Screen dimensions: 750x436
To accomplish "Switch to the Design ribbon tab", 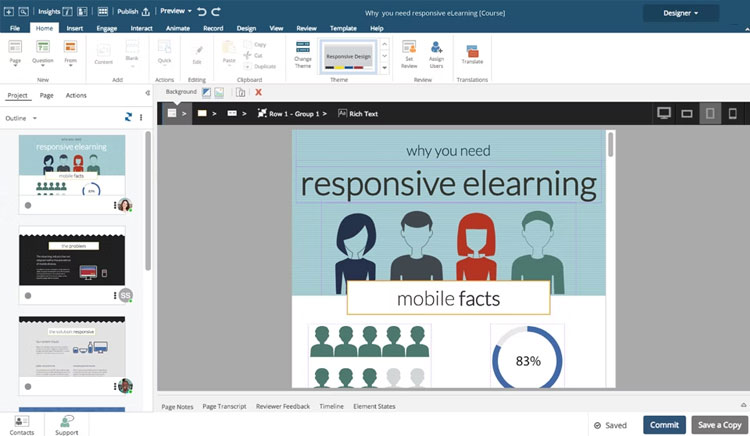I will point(246,28).
